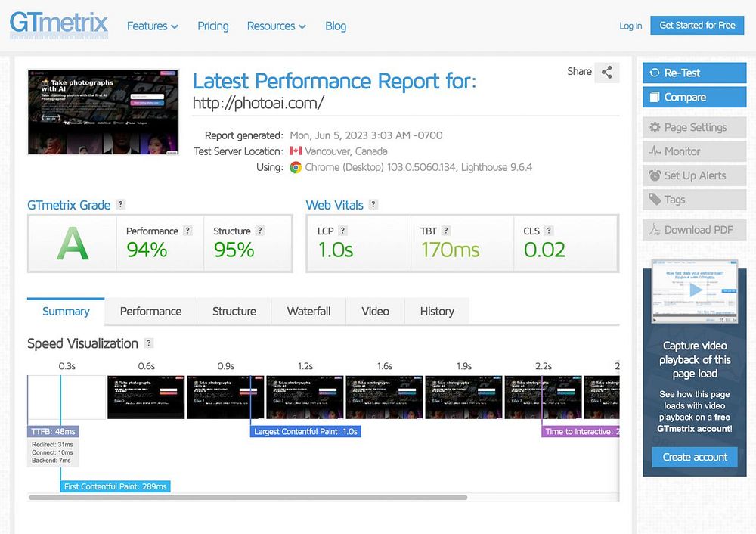Switch to the Video tab

(x=375, y=312)
